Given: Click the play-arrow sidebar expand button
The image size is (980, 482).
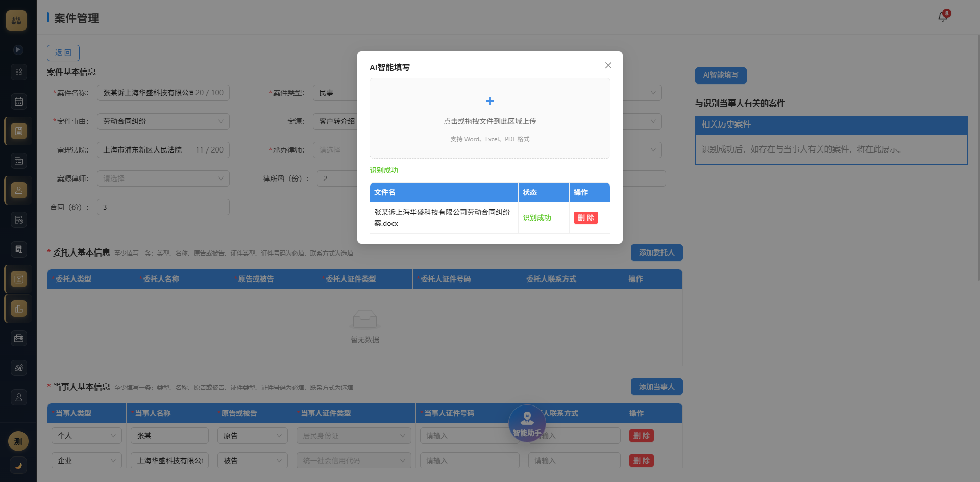Looking at the screenshot, I should click(18, 49).
